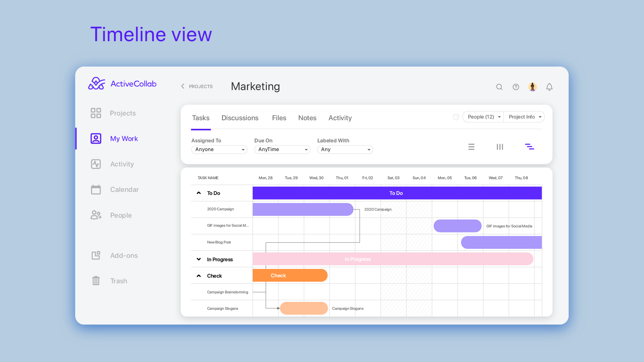Switch to list view layout
Viewport: 644px width, 362px height.
click(x=471, y=147)
